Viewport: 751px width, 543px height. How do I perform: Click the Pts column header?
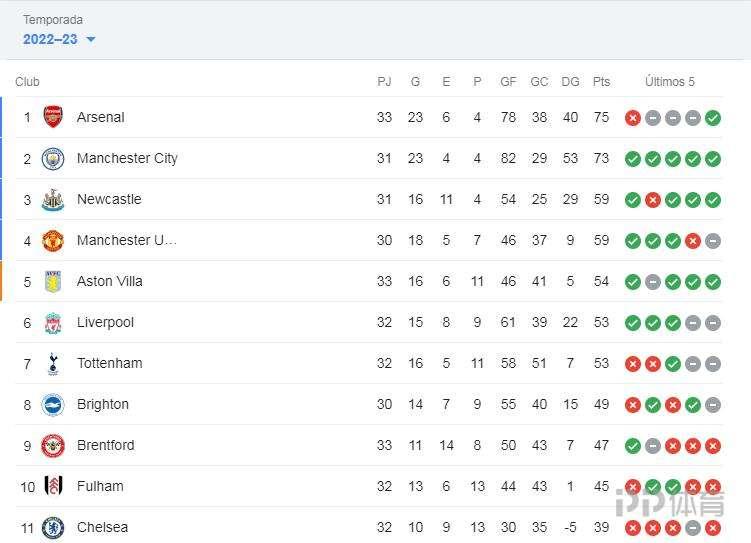point(601,82)
